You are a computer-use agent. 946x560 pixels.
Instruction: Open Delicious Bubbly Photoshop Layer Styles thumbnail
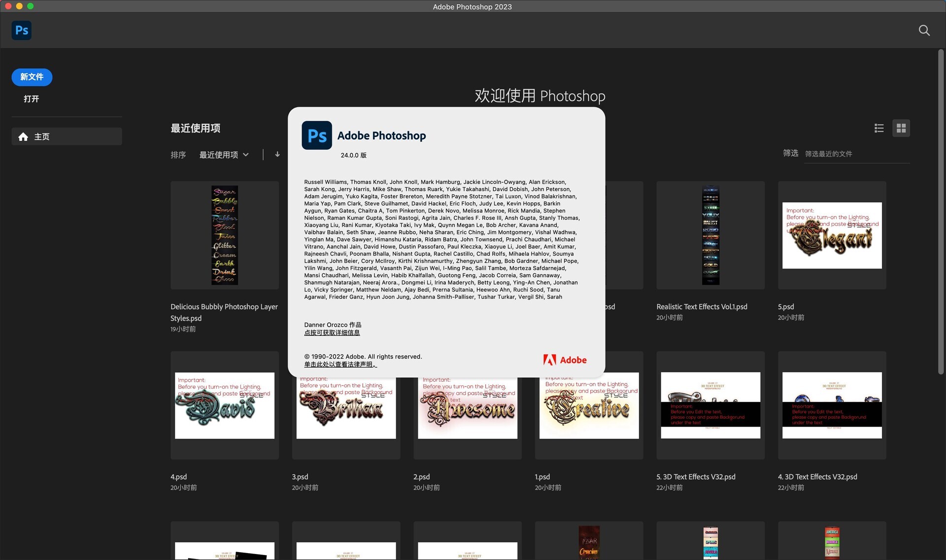225,235
